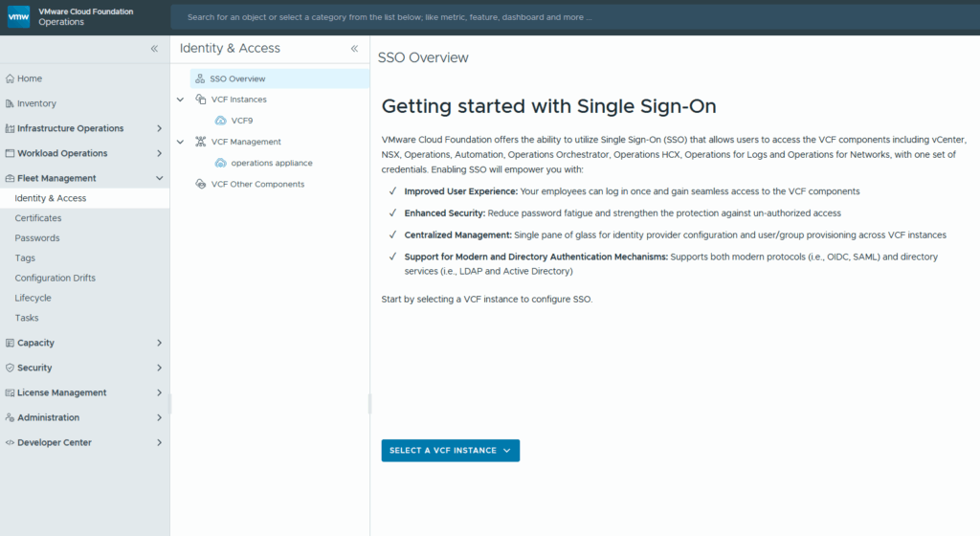Click the VCF9 instance icon
The image size is (980, 536).
pos(221,121)
